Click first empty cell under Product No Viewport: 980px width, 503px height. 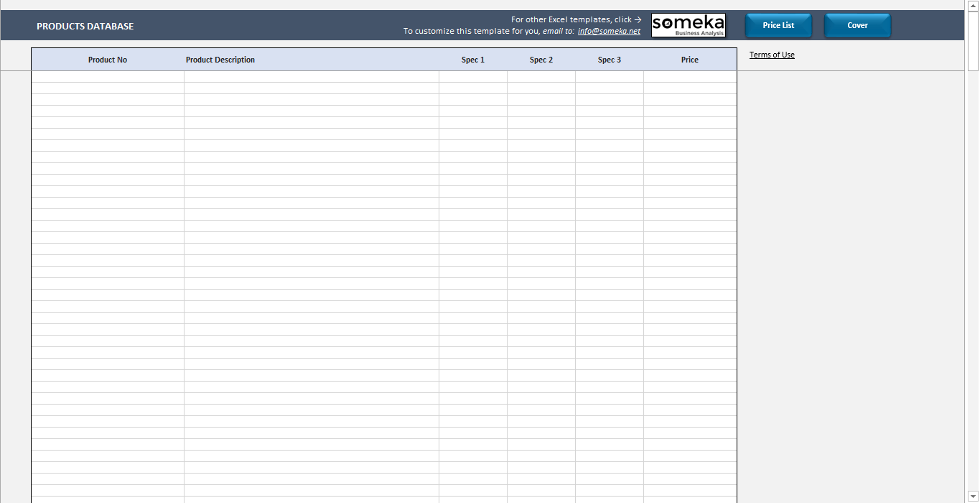coord(108,77)
